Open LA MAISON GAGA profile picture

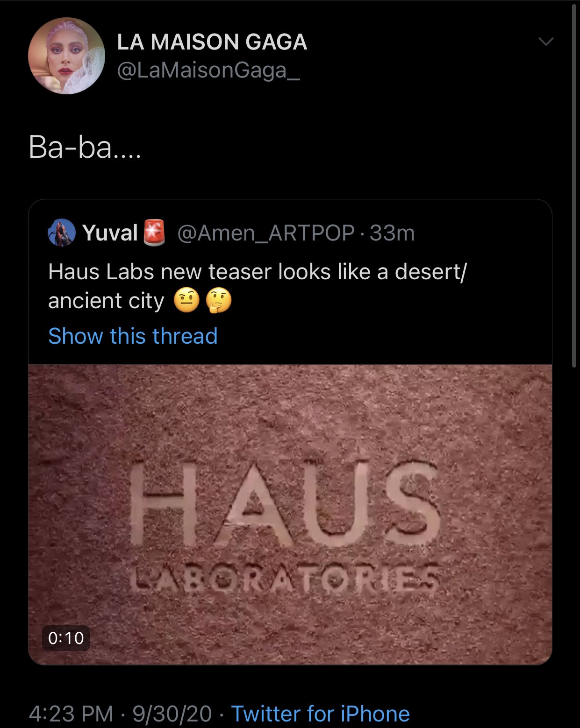click(x=66, y=56)
